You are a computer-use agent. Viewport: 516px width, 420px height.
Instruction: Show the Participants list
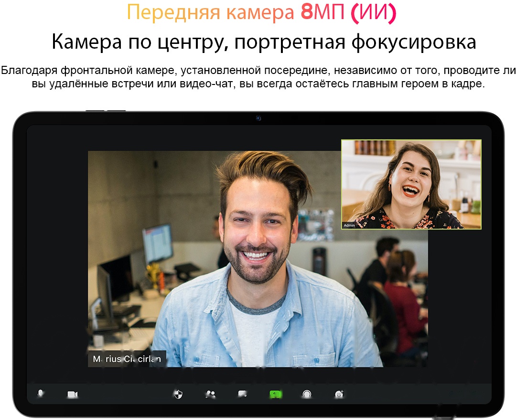(210, 394)
